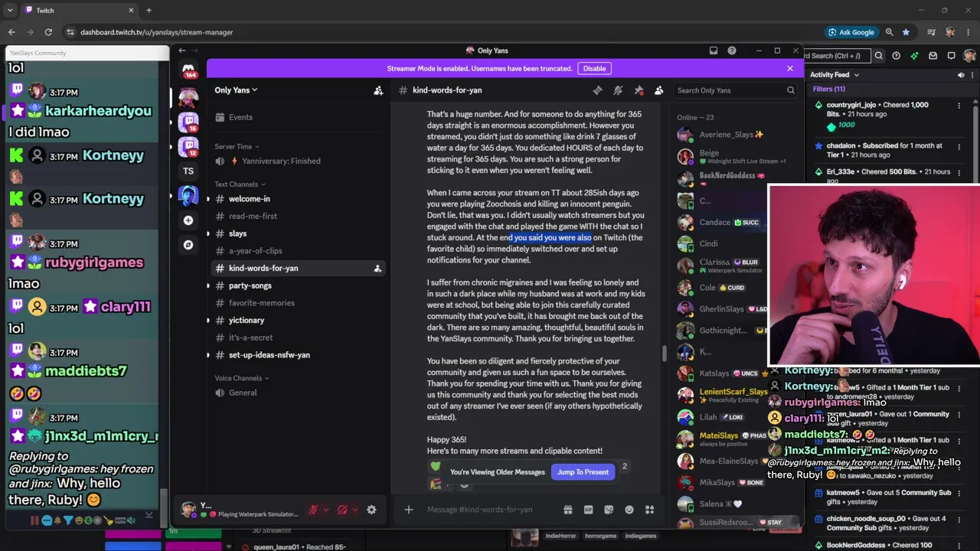This screenshot has height=551, width=980.
Task: Open the apps launcher in message bar
Action: point(649,510)
